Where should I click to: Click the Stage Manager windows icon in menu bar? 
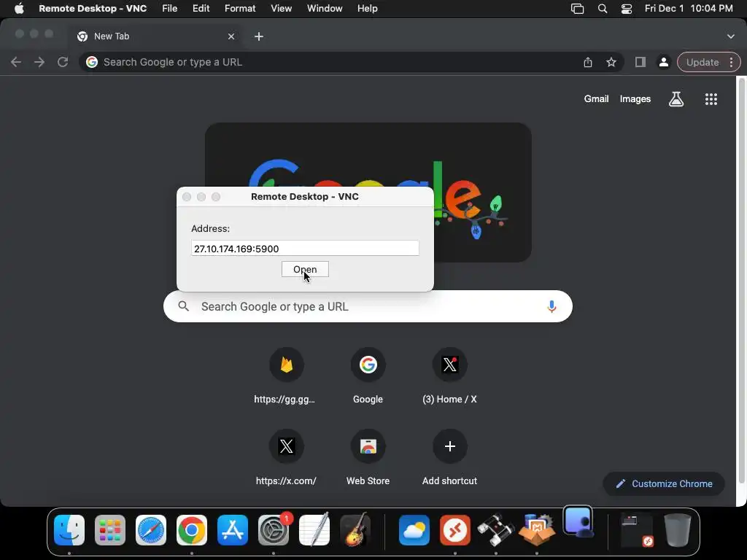coord(578,9)
